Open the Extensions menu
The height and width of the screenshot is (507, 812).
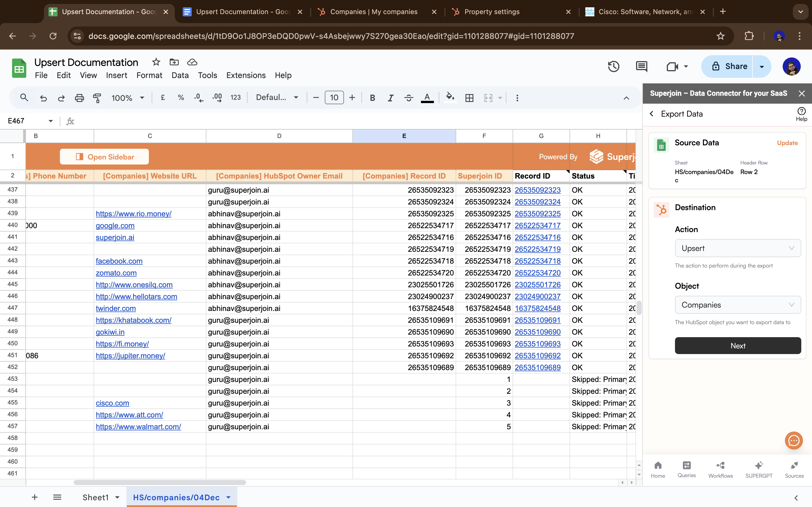point(246,75)
